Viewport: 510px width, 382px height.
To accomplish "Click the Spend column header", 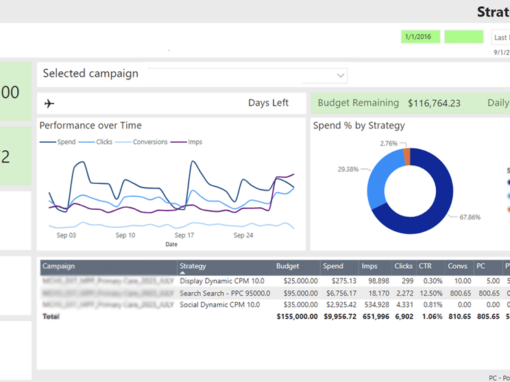I will (x=333, y=266).
